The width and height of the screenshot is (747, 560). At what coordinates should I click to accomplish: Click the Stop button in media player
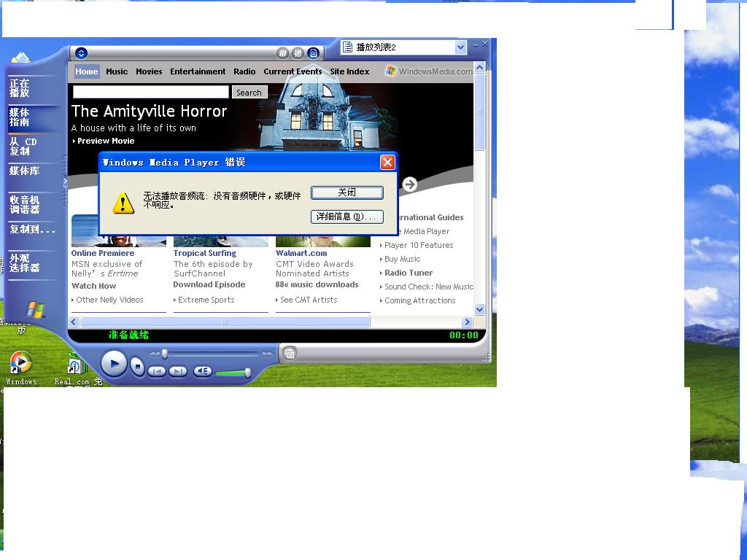(x=138, y=367)
